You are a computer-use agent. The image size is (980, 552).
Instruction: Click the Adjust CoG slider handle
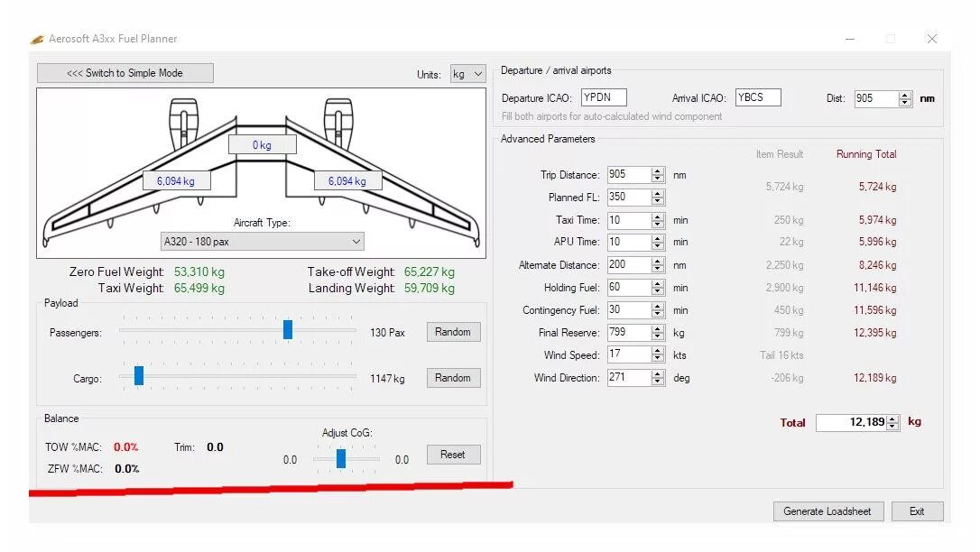tap(340, 458)
